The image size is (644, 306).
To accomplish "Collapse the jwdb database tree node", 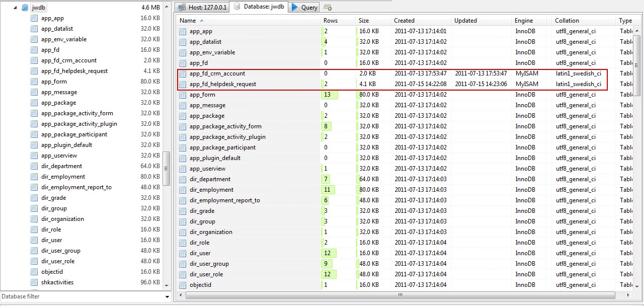I will click(x=15, y=8).
